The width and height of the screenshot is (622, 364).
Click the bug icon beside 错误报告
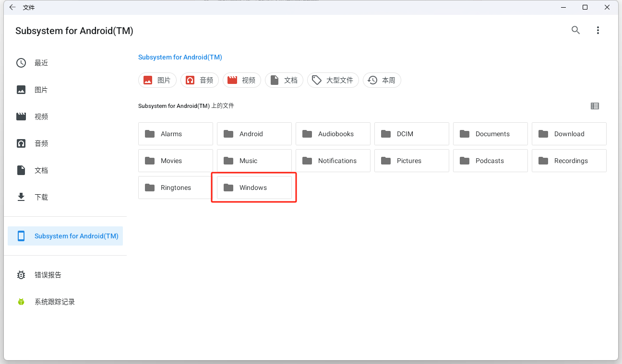tap(21, 275)
